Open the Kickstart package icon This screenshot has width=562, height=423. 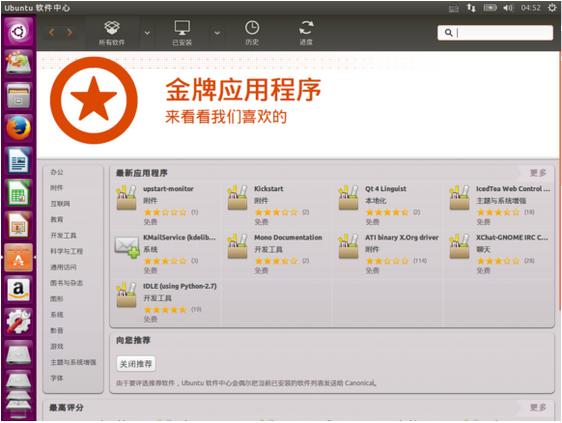(x=238, y=198)
